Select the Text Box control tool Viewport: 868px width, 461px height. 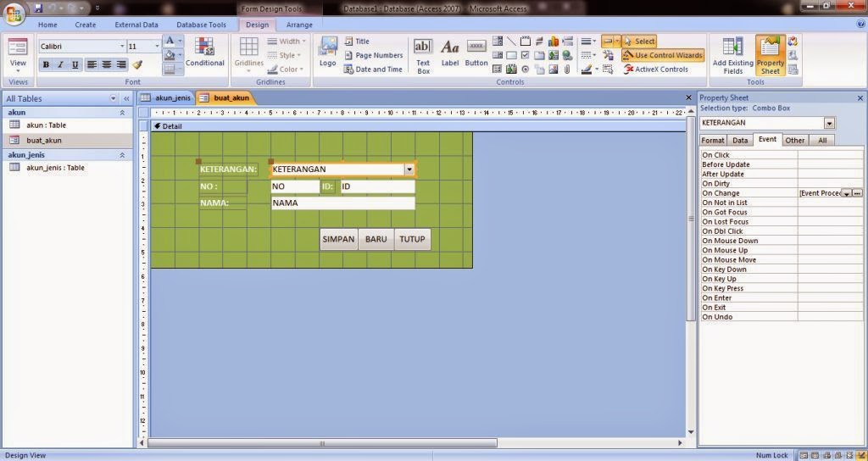pos(423,56)
